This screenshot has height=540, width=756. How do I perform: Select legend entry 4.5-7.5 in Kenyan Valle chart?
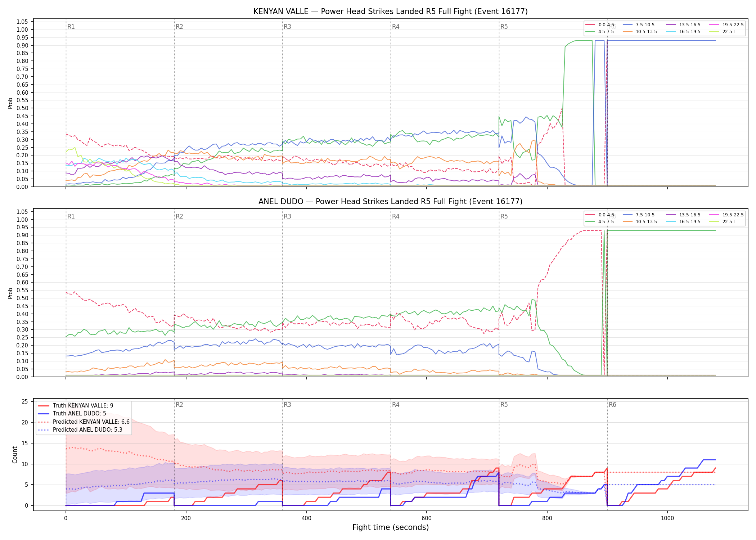[600, 32]
